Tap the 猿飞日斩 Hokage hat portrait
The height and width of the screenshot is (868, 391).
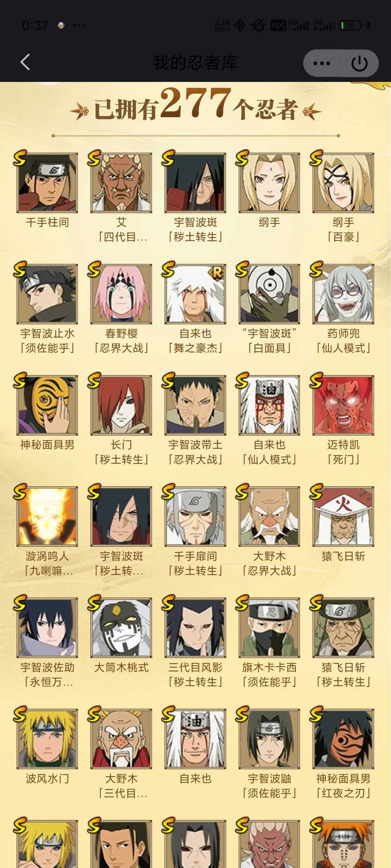coord(343,516)
